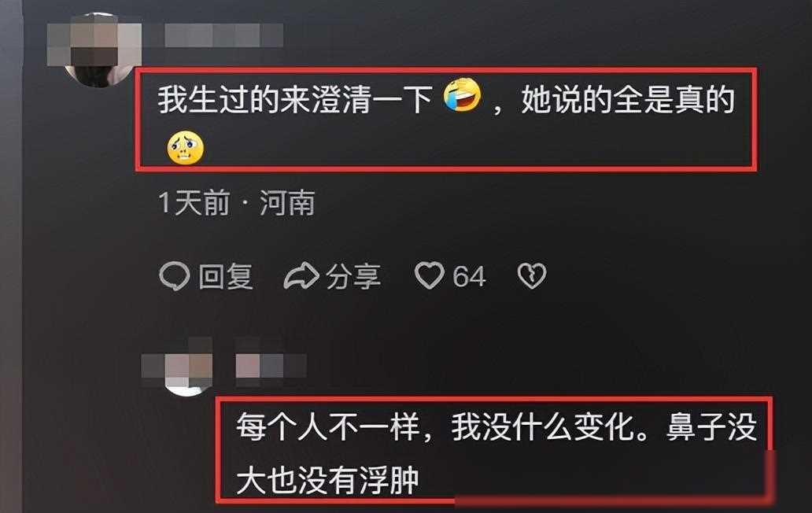The height and width of the screenshot is (513, 812).
Task: Click the share arrow icon
Action: click(x=301, y=276)
